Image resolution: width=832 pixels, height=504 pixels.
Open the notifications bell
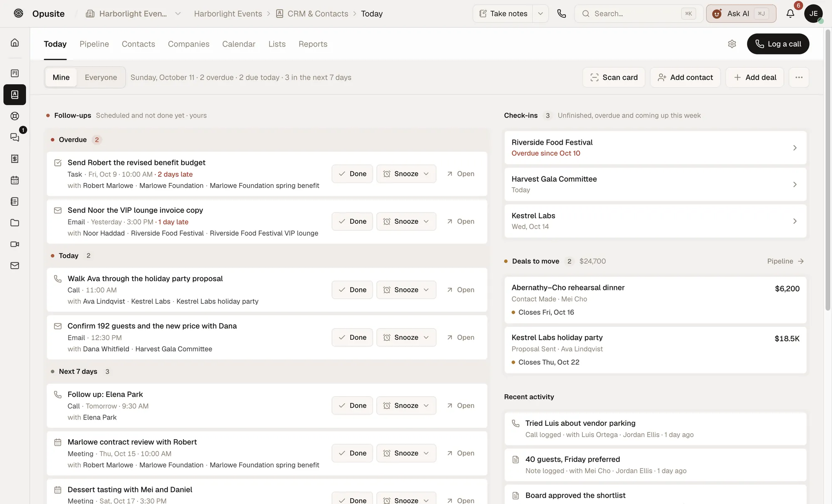(790, 13)
